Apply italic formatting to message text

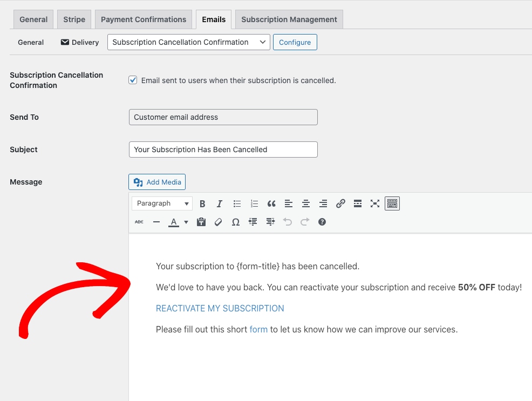tap(220, 203)
